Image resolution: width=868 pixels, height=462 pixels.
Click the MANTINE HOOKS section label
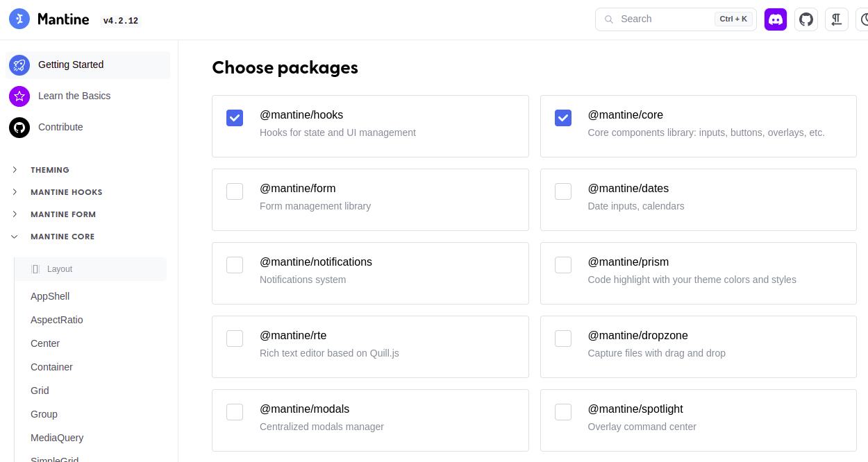67,192
